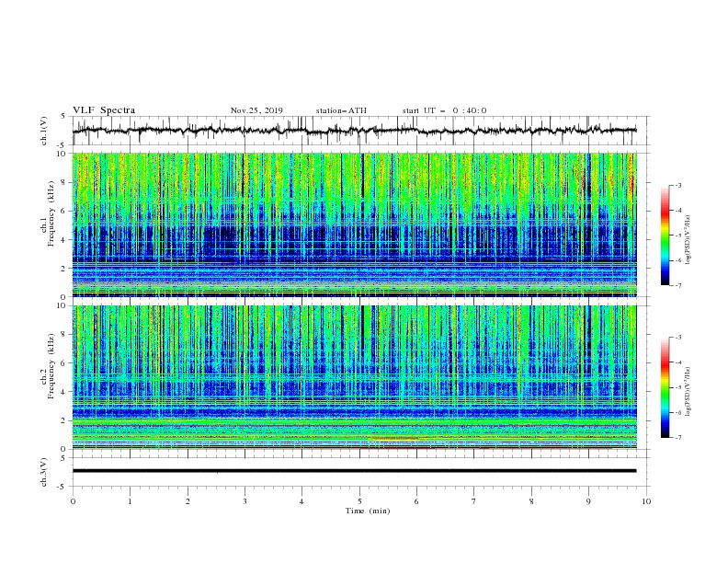728x563 pixels.
Task: Click the "station=ATH" header label
Action: (341, 110)
